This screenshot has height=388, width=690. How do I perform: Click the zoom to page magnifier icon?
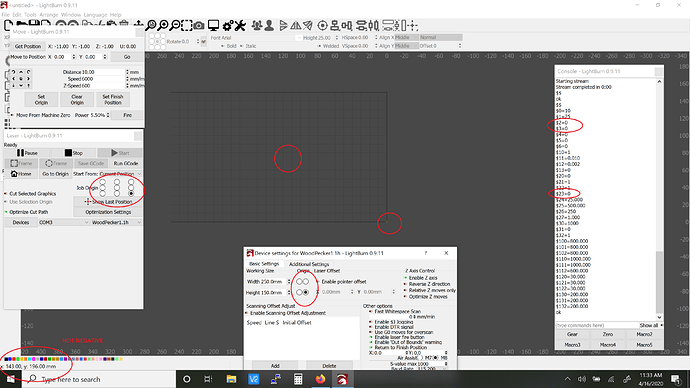coord(151,26)
